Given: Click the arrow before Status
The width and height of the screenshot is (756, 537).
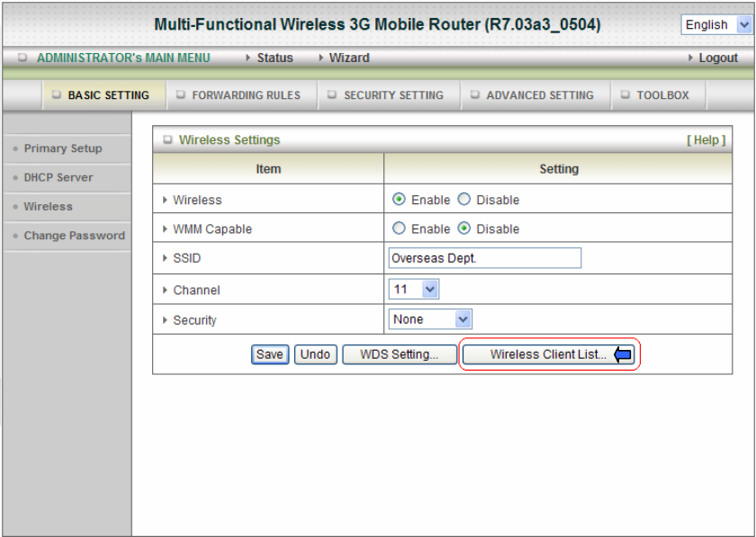Looking at the screenshot, I should pyautogui.click(x=247, y=58).
